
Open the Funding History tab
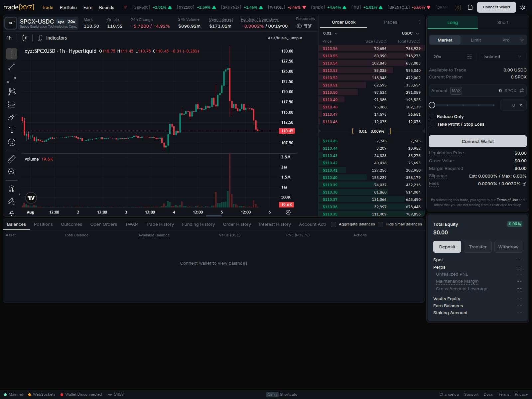[x=199, y=224]
